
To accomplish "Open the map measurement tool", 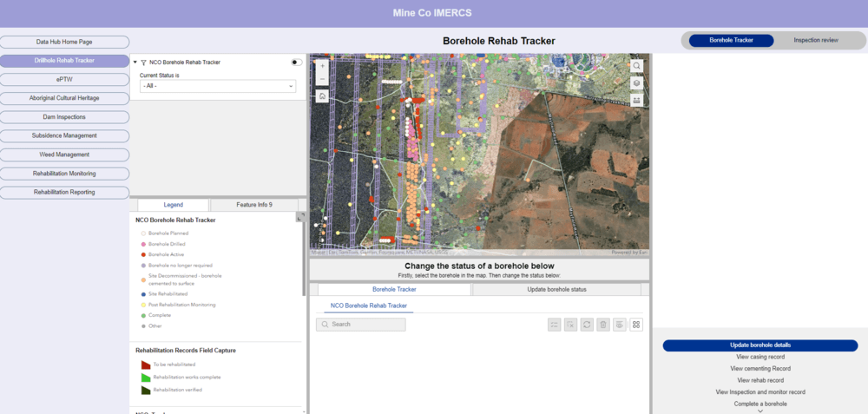I will click(636, 100).
